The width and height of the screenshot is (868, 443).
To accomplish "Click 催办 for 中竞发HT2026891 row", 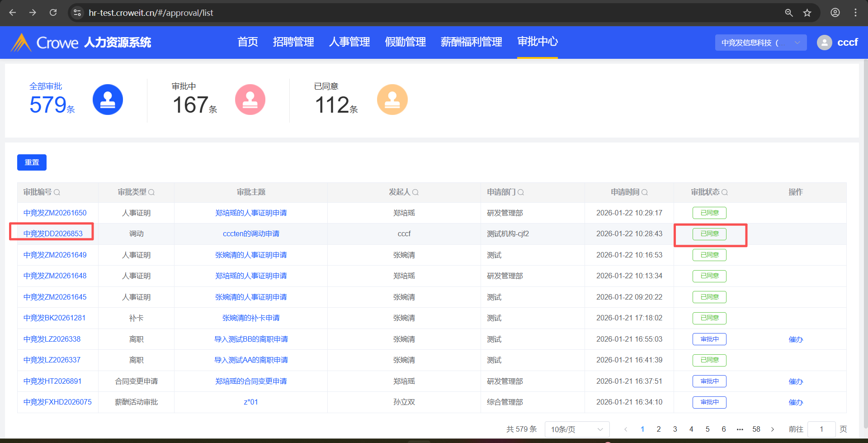I will click(x=795, y=381).
